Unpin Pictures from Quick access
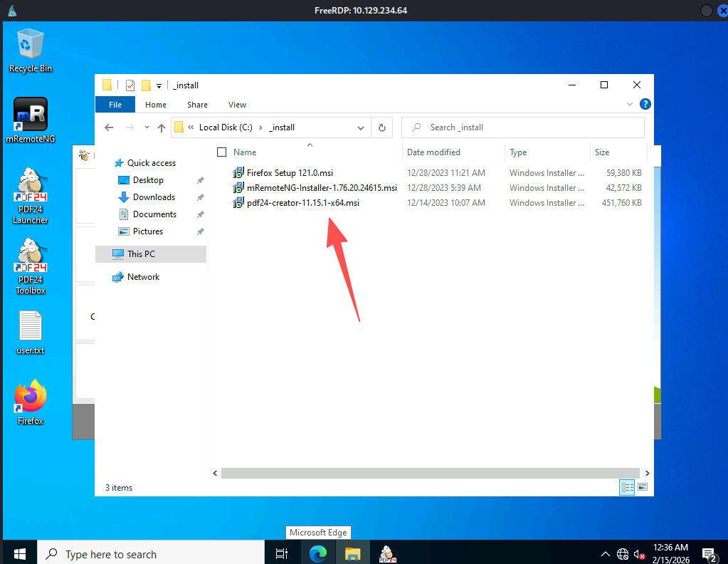Screen dimensions: 728x564 (x=200, y=231)
